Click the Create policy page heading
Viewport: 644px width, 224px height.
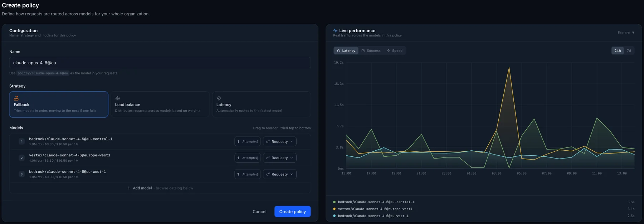click(20, 5)
